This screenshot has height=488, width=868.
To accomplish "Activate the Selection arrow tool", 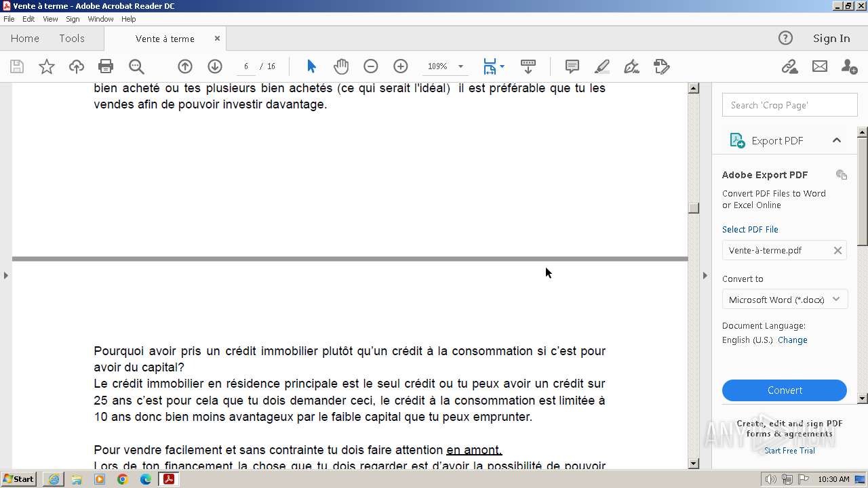I will [311, 66].
